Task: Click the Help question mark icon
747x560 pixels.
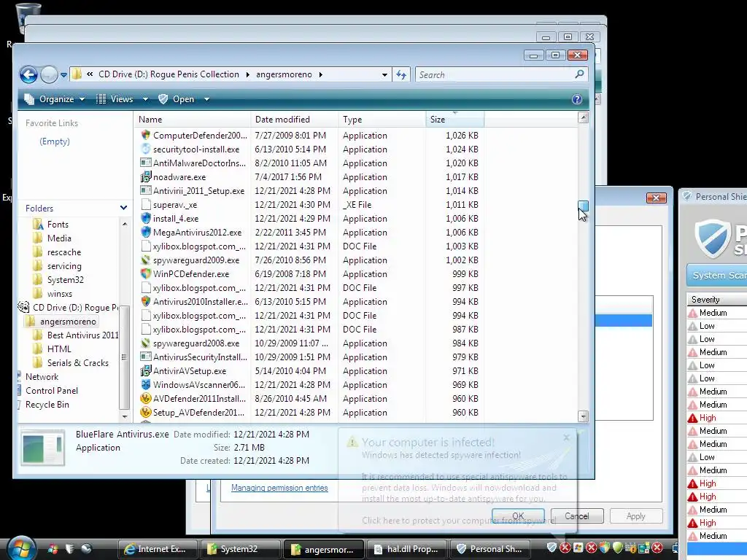Action: point(576,99)
